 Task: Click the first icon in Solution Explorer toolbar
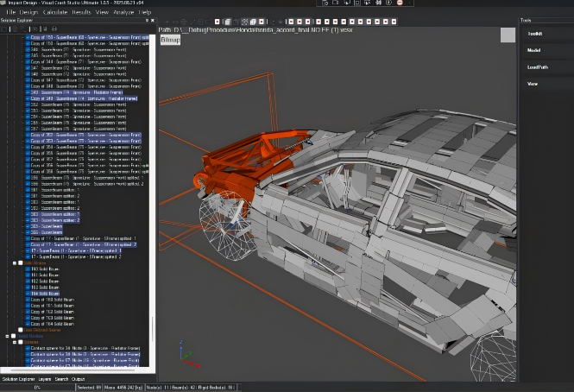(5, 29)
